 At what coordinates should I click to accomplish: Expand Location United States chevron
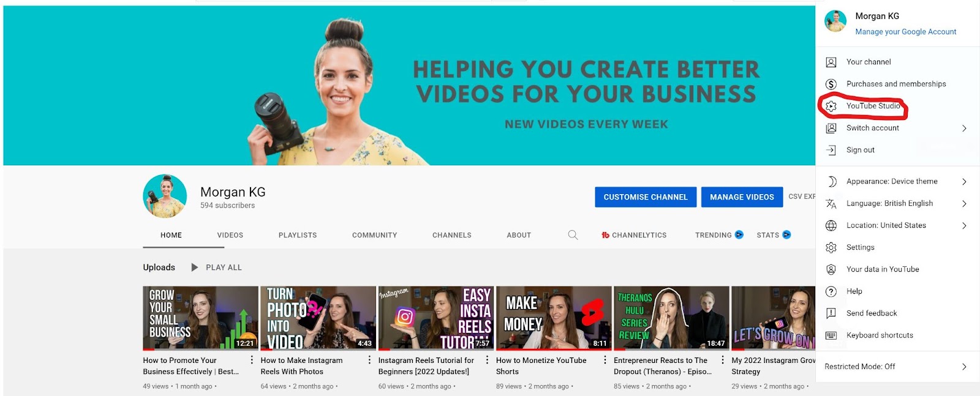coord(964,225)
